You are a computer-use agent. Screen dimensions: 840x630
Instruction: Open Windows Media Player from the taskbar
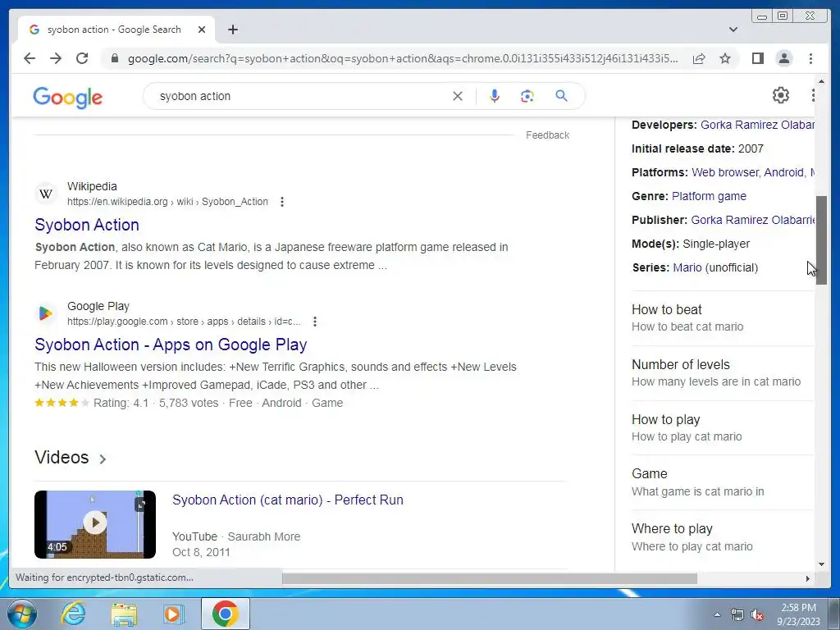[x=174, y=614]
